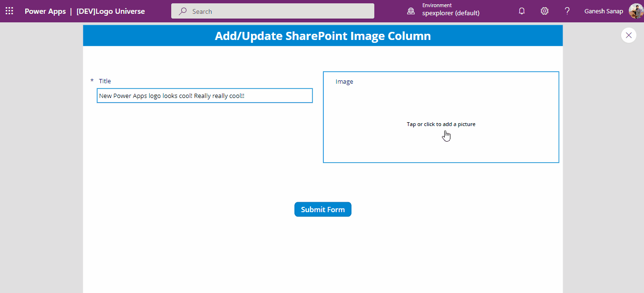
Task: Dismiss the form with the X button
Action: coord(628,35)
